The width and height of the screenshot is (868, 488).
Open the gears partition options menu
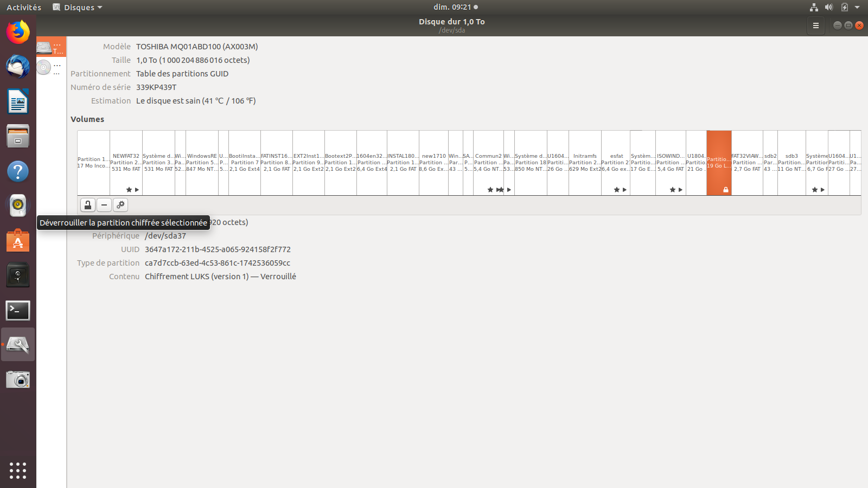point(120,205)
